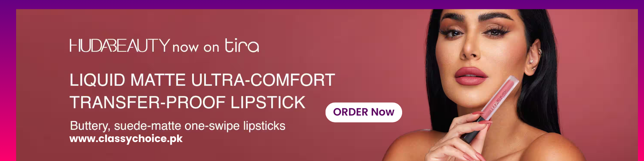
Task: Open the www.classychoice.pk website link
Action: pos(126,139)
